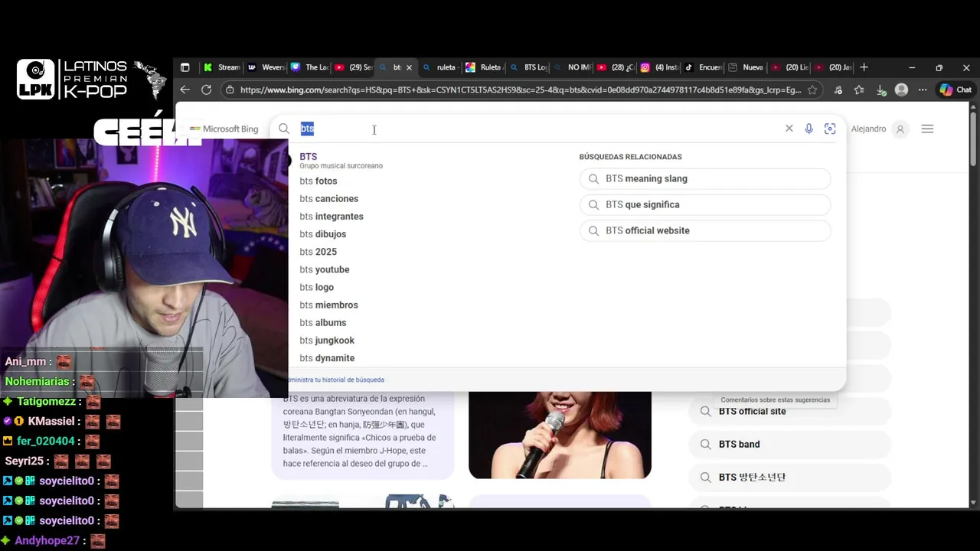Switch to the (20) Lie tab
Viewport: 980px width, 551px height.
click(x=789, y=67)
